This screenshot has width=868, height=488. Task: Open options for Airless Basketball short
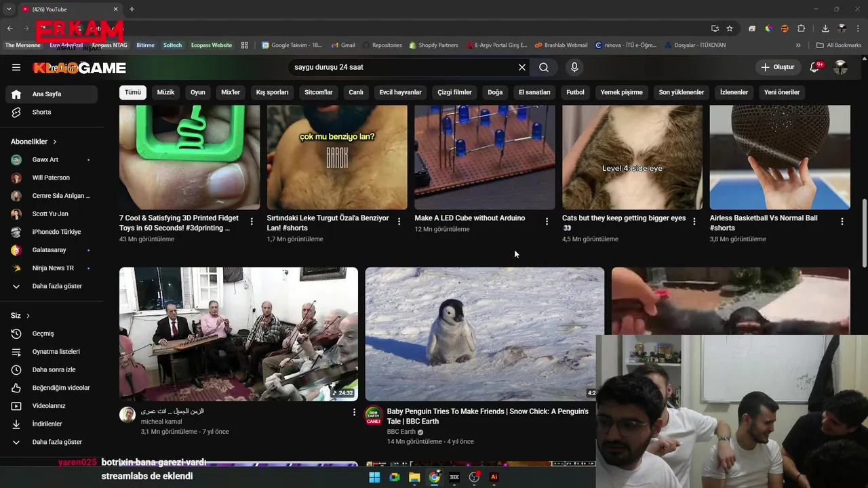(842, 222)
